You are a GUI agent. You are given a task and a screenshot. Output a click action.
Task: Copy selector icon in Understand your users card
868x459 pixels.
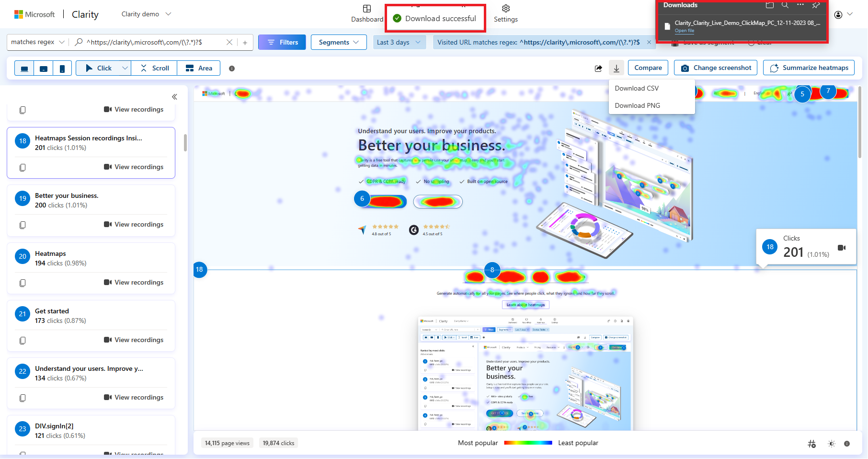(23, 398)
